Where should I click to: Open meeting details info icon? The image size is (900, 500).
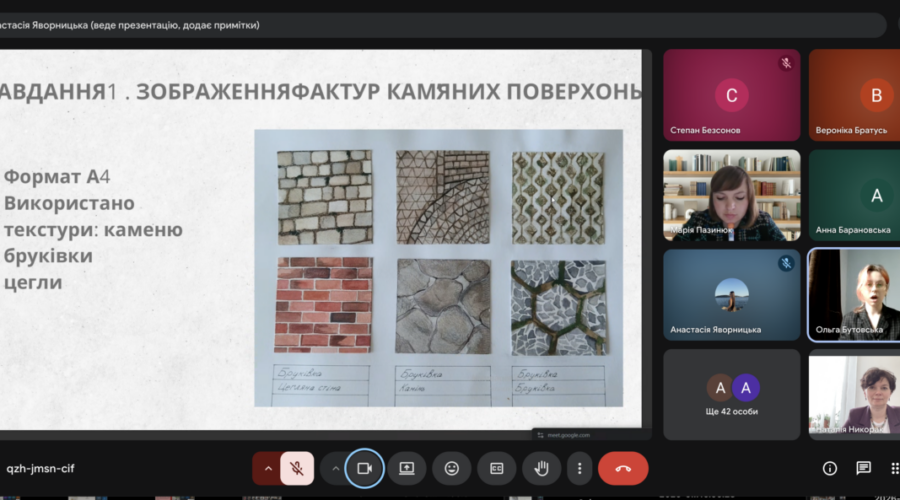click(x=829, y=468)
